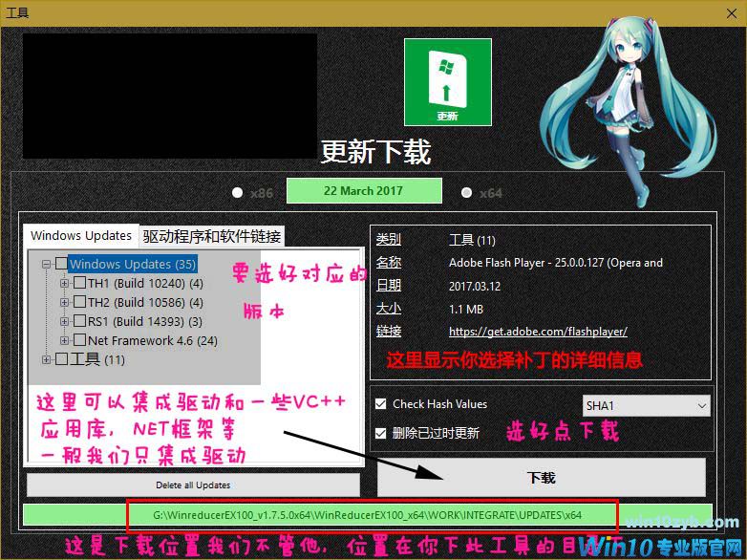The width and height of the screenshot is (747, 560).
Task: Select the x64 architecture radio button
Action: click(466, 192)
